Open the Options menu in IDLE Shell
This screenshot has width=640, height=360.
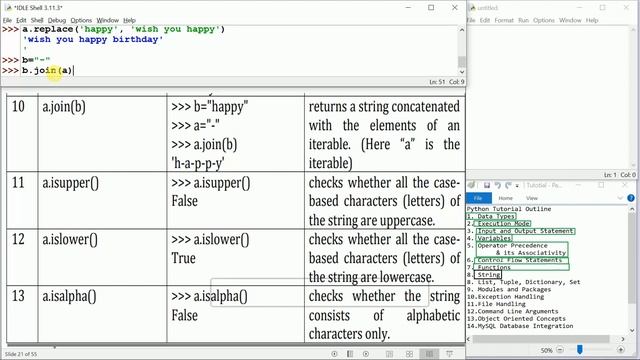81,20
